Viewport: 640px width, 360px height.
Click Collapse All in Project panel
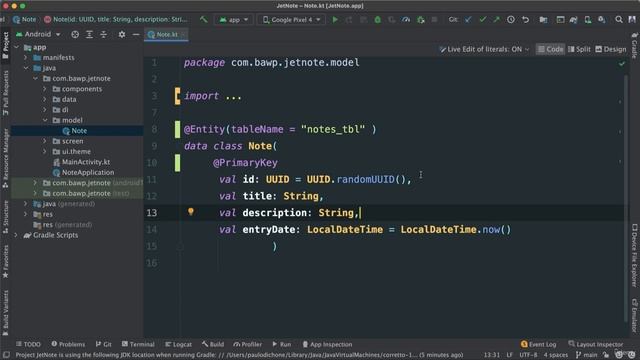point(104,34)
